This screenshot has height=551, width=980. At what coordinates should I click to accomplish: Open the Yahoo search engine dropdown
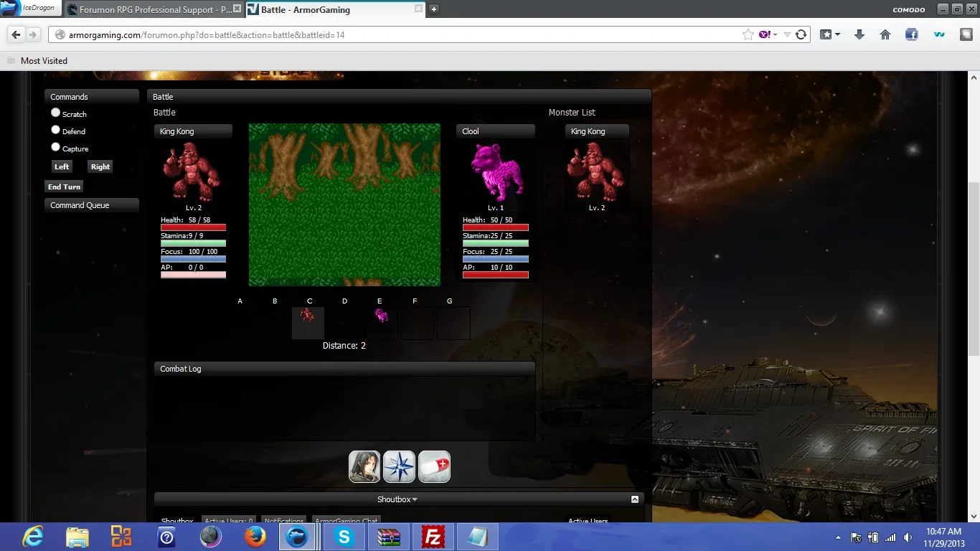[768, 34]
